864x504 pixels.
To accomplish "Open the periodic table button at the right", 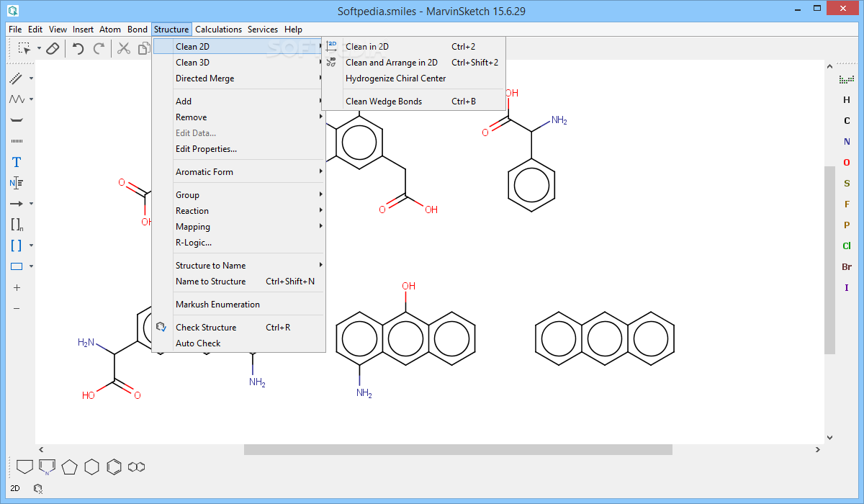I will coord(847,78).
